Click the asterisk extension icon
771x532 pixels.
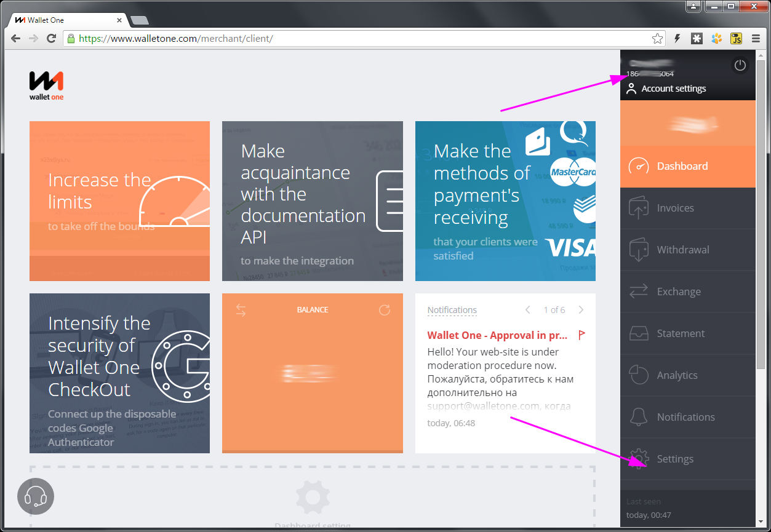pos(697,39)
